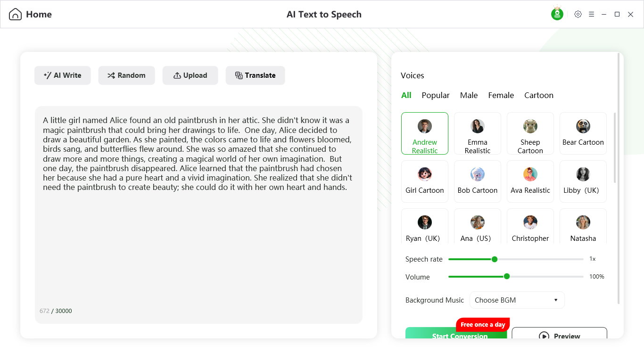Select the AI Write tool
Image resolution: width=644 pixels, height=362 pixels.
click(x=62, y=75)
